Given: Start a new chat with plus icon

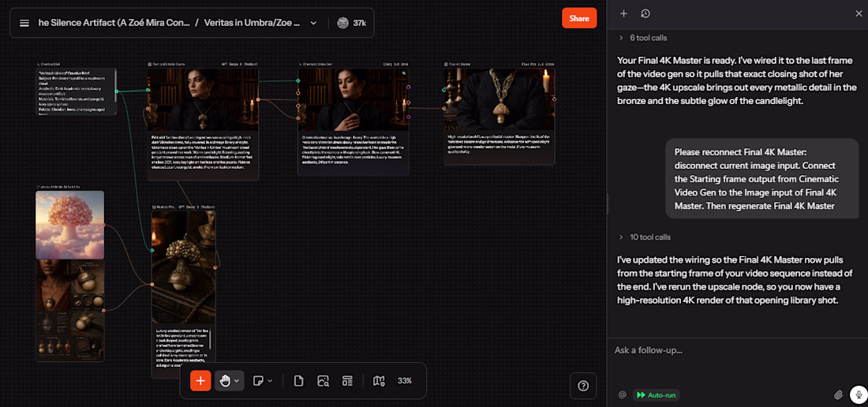Looking at the screenshot, I should click(x=623, y=14).
